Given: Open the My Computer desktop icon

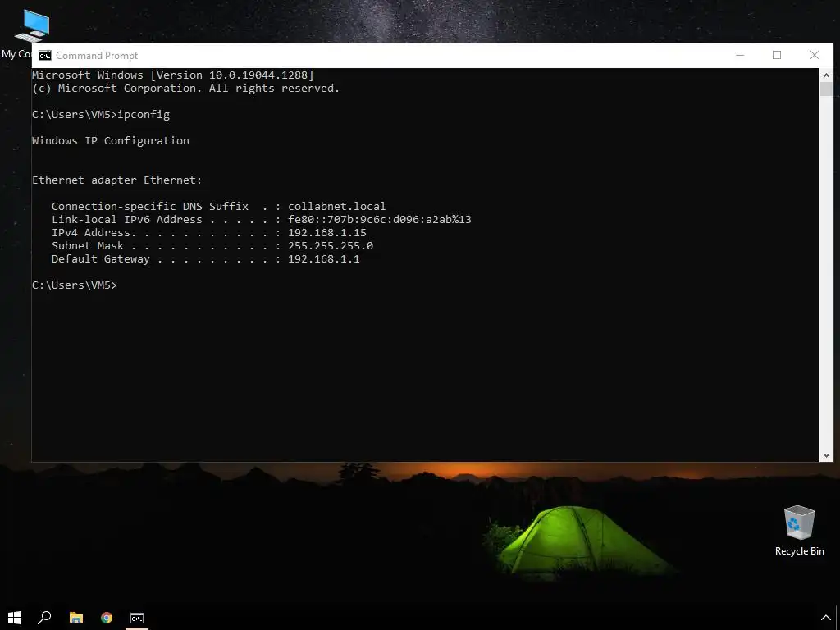Looking at the screenshot, I should click(x=31, y=25).
